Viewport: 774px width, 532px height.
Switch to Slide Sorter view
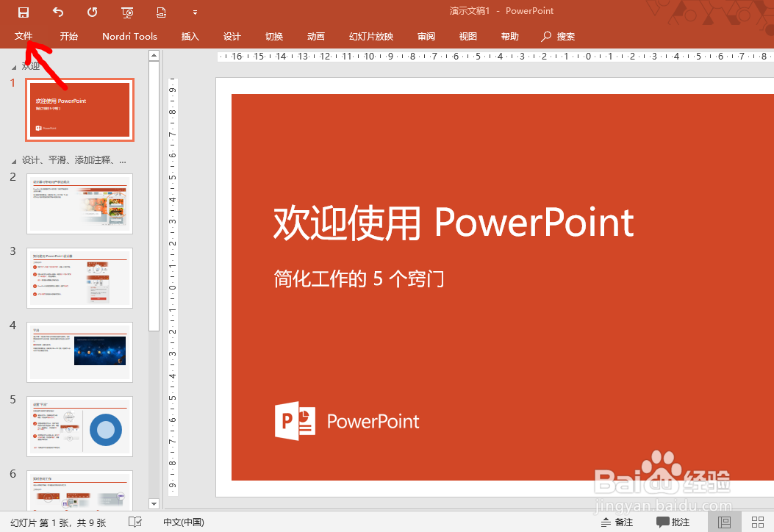(757, 522)
